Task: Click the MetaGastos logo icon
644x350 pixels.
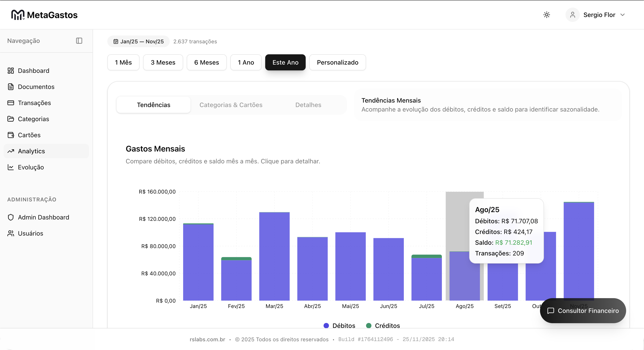Action: [x=17, y=15]
